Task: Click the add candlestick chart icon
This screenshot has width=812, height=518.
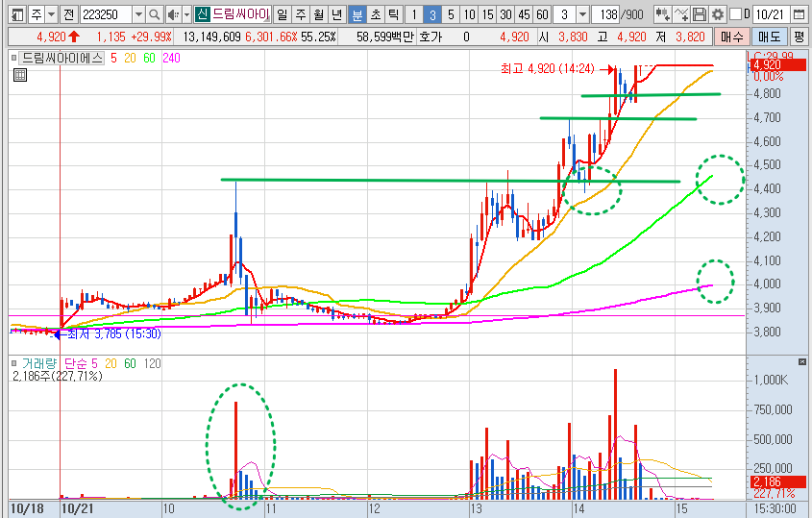Action: click(x=662, y=14)
